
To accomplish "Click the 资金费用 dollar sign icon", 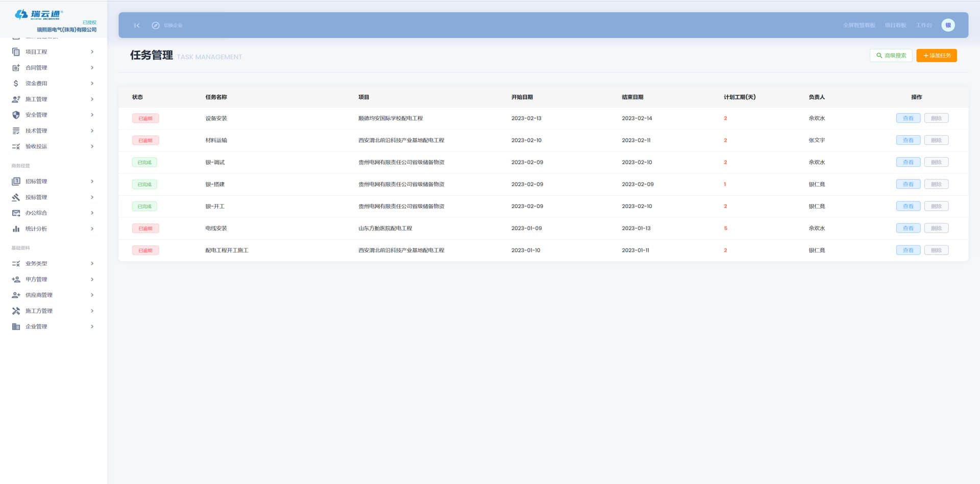I will [16, 83].
